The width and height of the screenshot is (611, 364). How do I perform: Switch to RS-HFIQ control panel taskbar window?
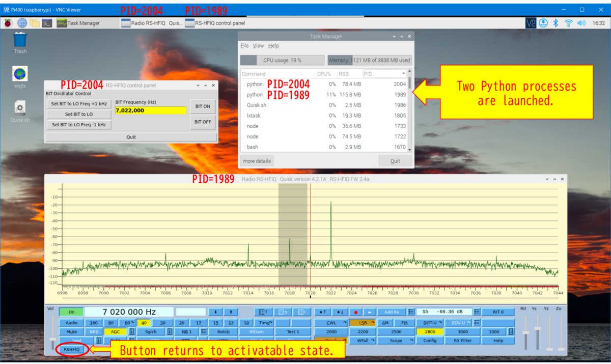[x=215, y=23]
